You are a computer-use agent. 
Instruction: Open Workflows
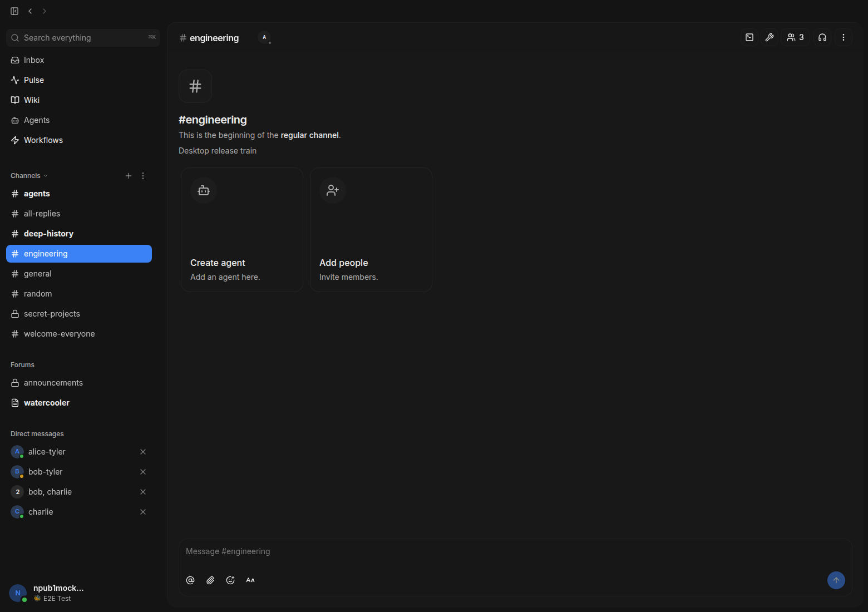[x=79, y=140]
